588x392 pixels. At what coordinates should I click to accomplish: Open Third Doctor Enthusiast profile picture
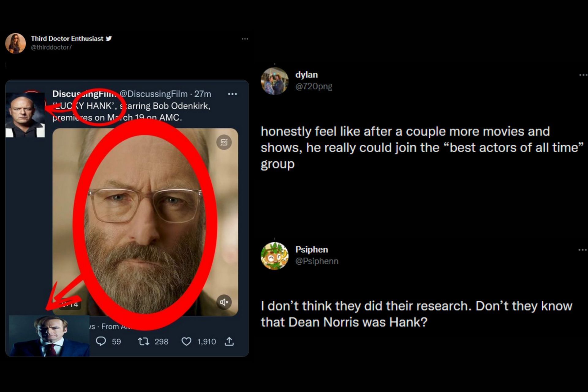(15, 43)
